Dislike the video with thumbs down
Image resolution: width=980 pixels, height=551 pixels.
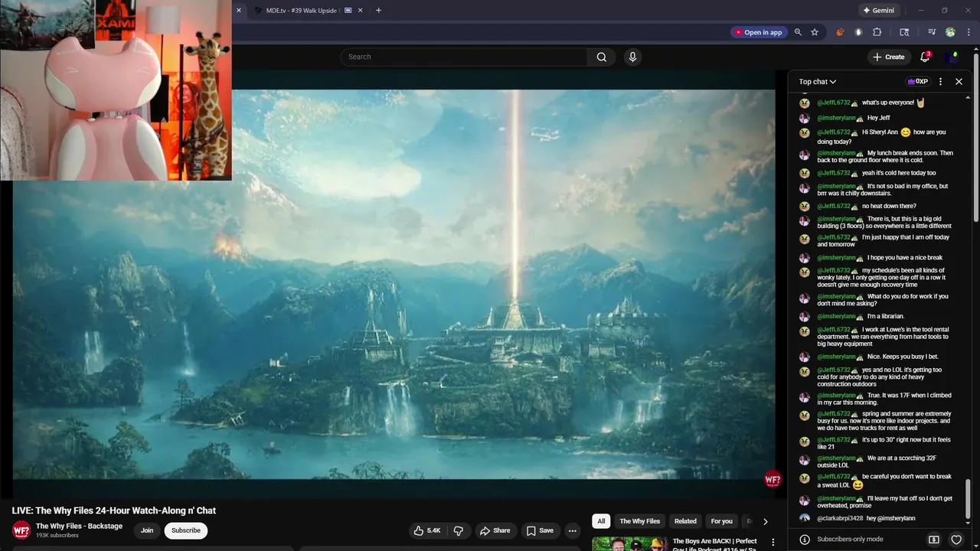click(458, 530)
